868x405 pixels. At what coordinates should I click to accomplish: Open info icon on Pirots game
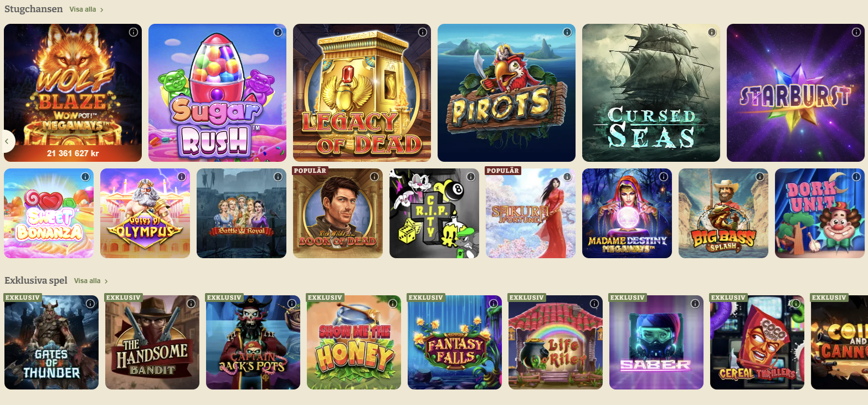[x=567, y=32]
